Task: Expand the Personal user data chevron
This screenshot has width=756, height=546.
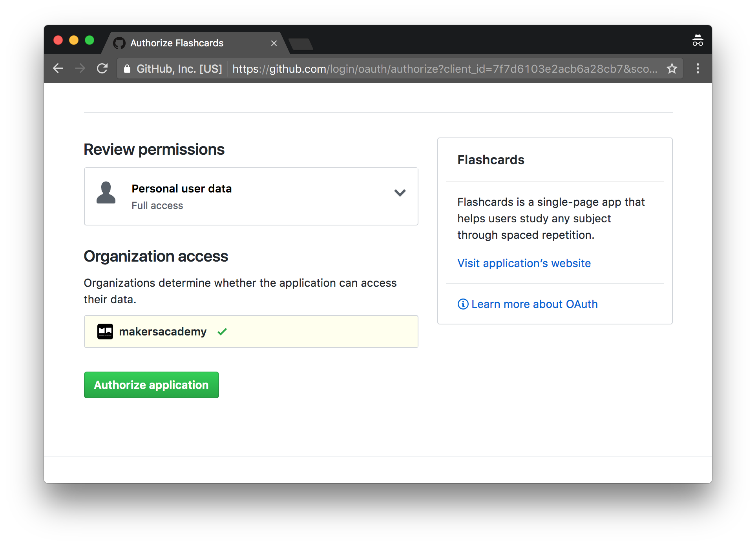Action: [400, 192]
